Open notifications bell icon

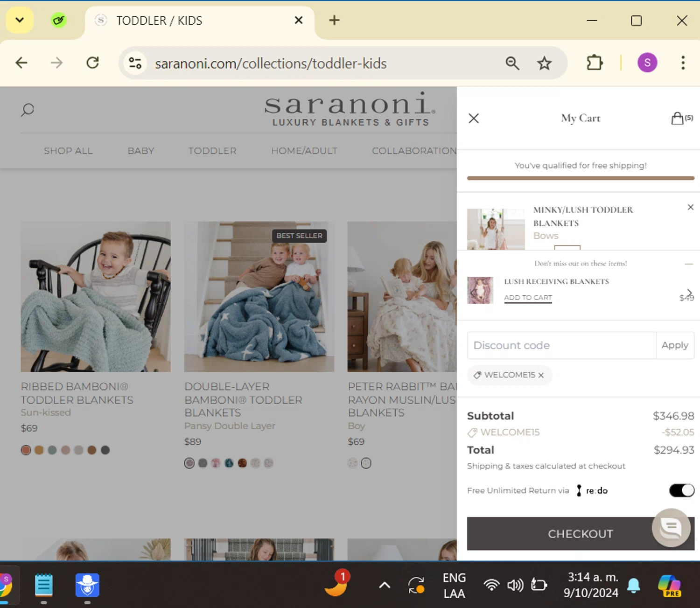[x=634, y=585]
